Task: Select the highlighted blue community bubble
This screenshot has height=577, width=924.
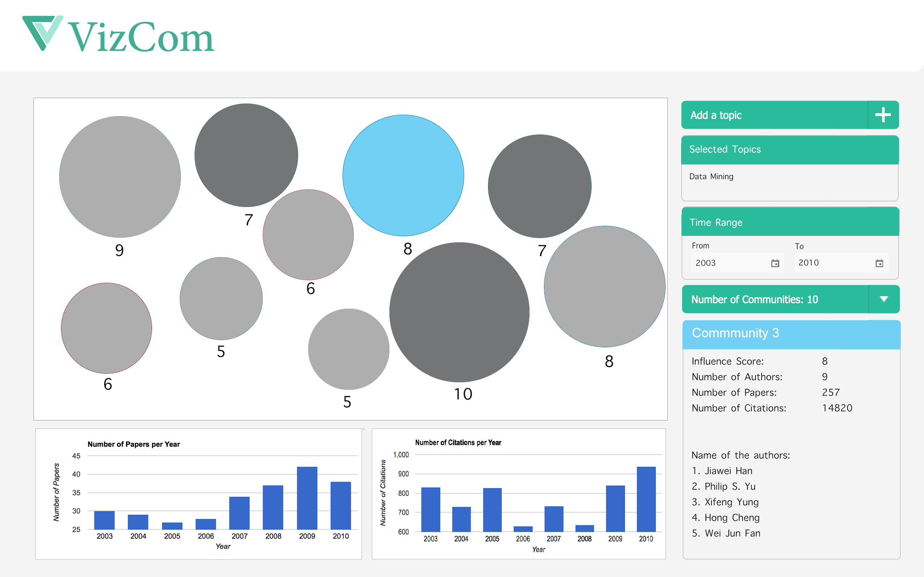Action: click(x=403, y=176)
